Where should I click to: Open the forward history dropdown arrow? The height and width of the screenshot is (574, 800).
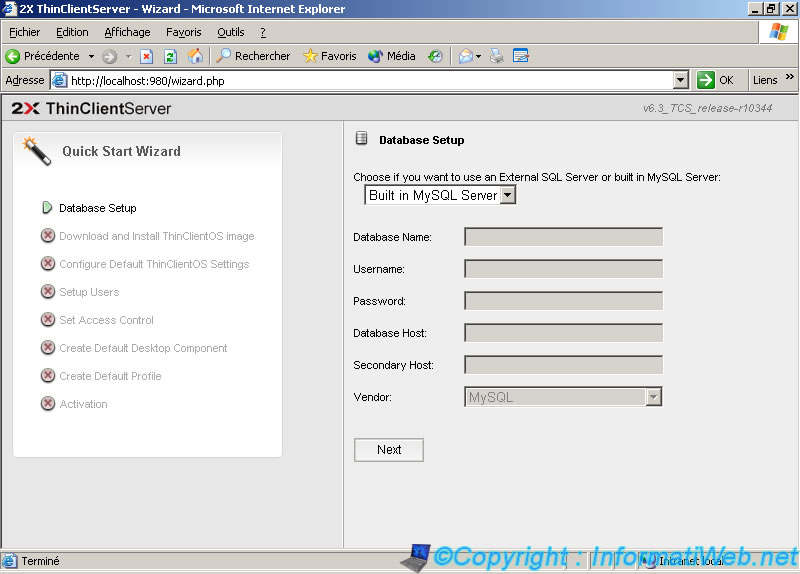[129, 56]
